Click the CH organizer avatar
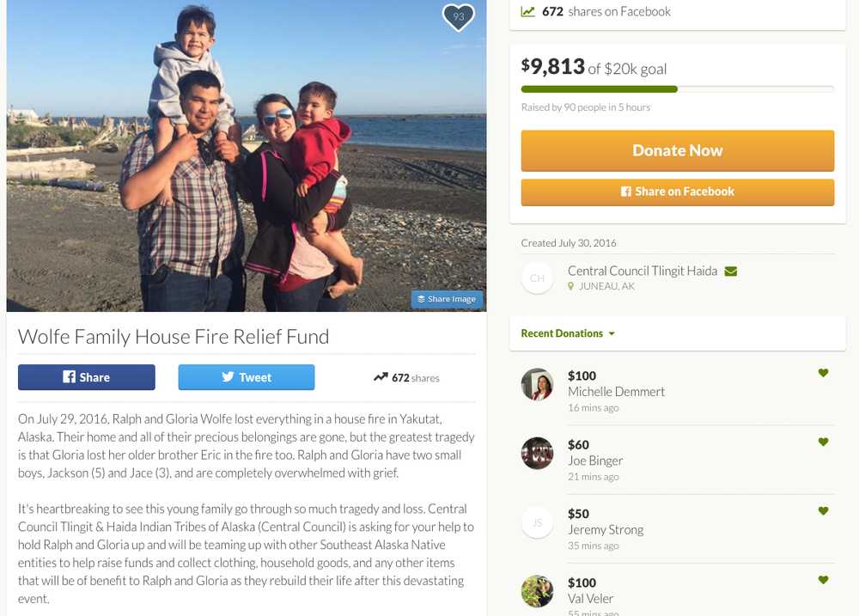 point(538,278)
